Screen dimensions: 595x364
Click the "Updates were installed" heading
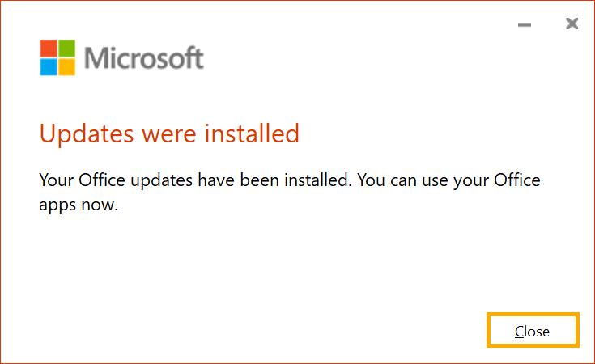169,132
